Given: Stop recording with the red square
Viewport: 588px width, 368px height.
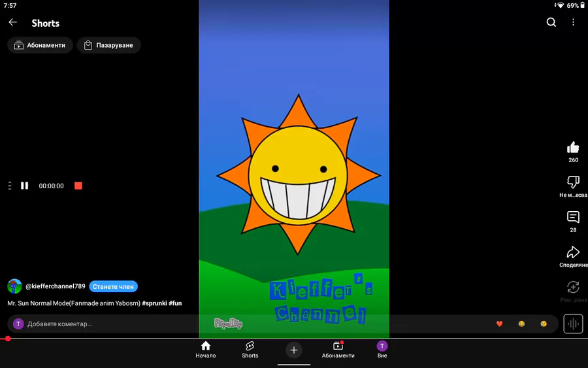Looking at the screenshot, I should [78, 186].
